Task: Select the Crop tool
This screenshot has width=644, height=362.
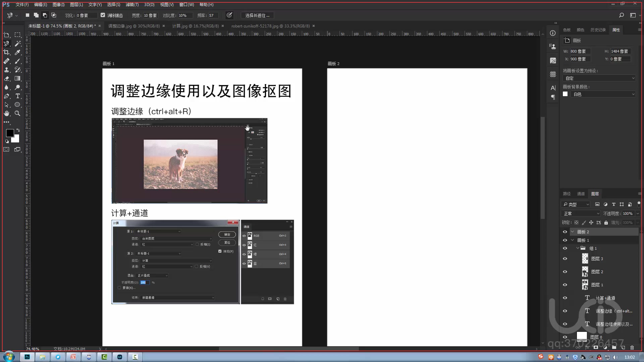Action: pos(6,52)
